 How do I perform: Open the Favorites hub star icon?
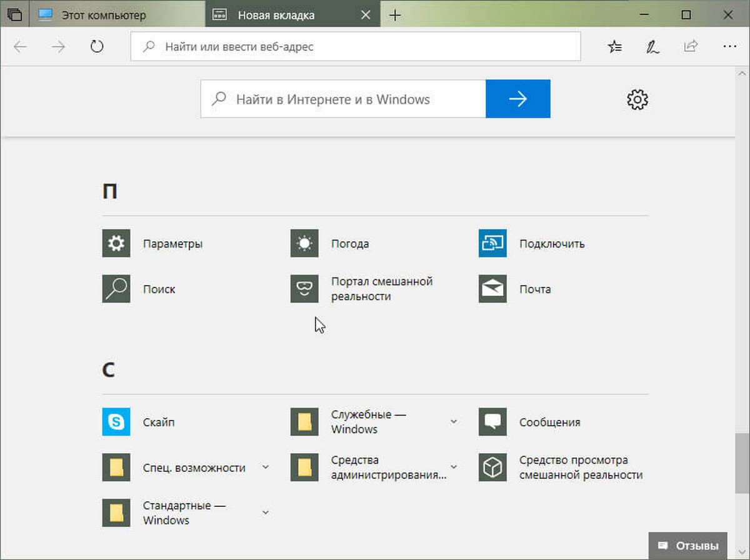[x=615, y=46]
